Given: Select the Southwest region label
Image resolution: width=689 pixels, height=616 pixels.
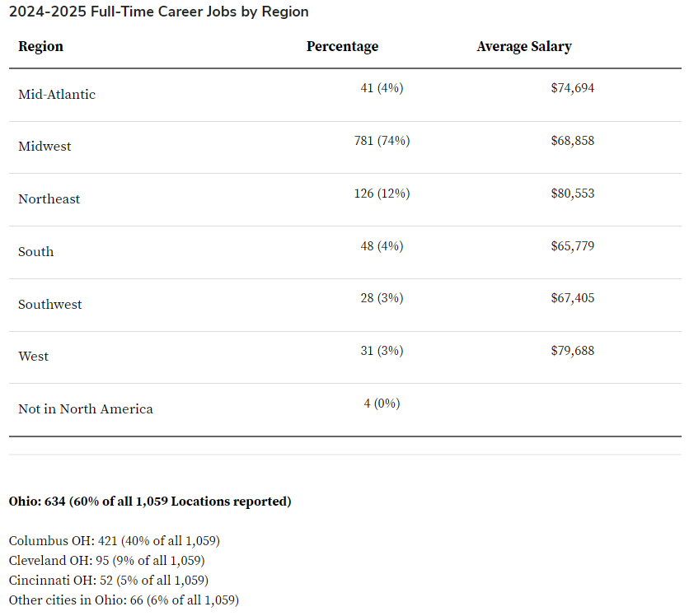Looking at the screenshot, I should coord(49,304).
